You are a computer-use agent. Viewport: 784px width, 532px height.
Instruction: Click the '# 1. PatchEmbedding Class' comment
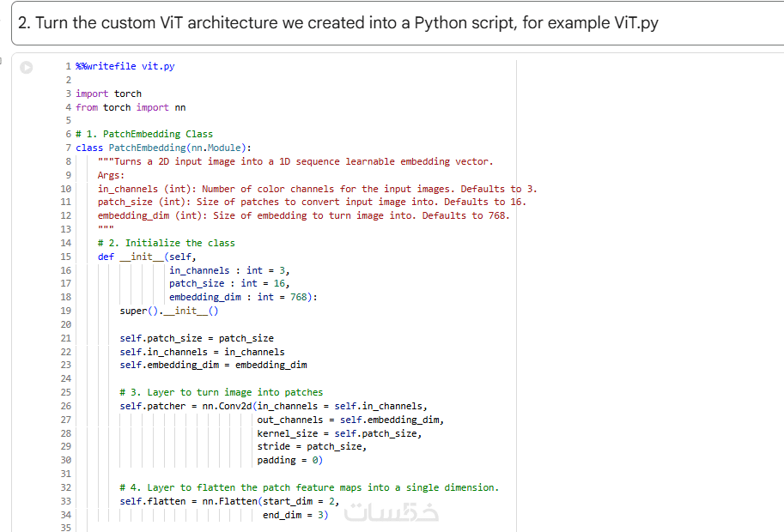click(144, 134)
